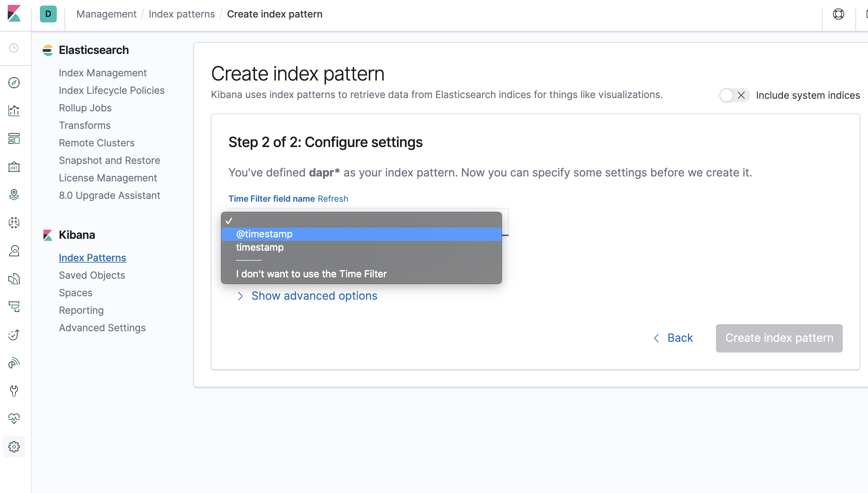Click the Management gear icon

click(x=14, y=446)
